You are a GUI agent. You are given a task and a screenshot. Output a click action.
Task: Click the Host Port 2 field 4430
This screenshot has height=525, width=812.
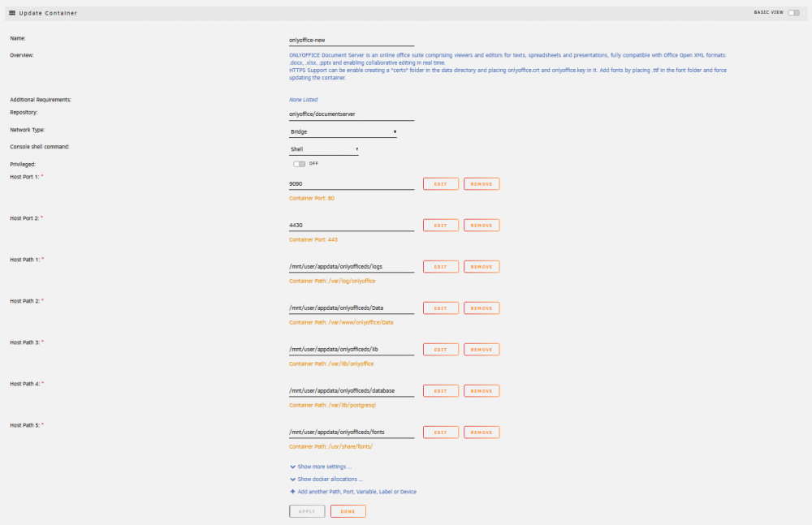click(352, 226)
